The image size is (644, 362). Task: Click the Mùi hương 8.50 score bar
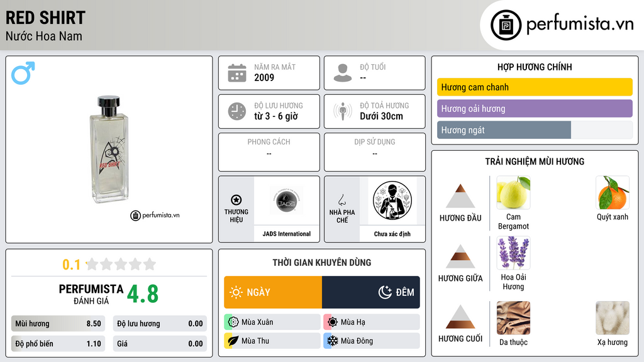tap(58, 324)
